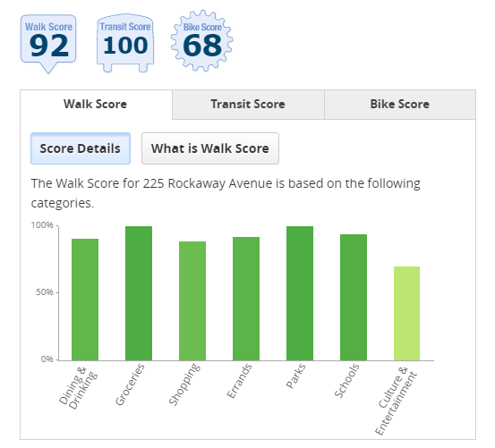Viewport: 495px width, 448px height.
Task: Click the Dining & Drinking axis label
Action: click(x=78, y=388)
